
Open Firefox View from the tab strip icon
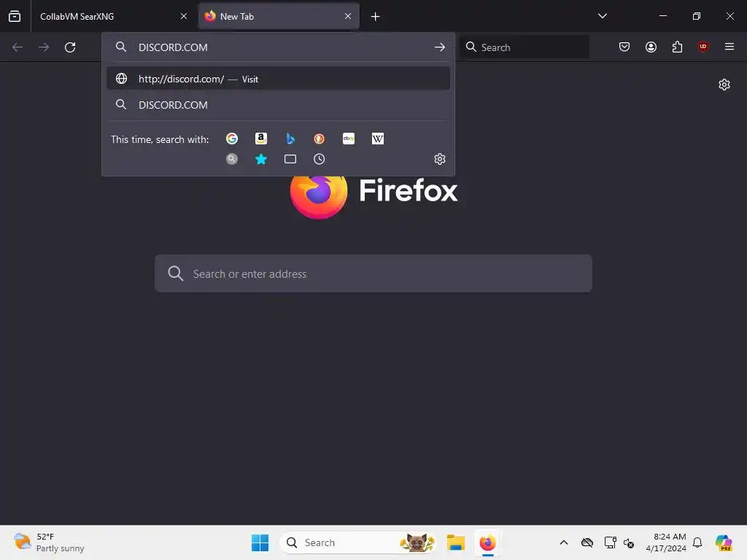tap(15, 16)
